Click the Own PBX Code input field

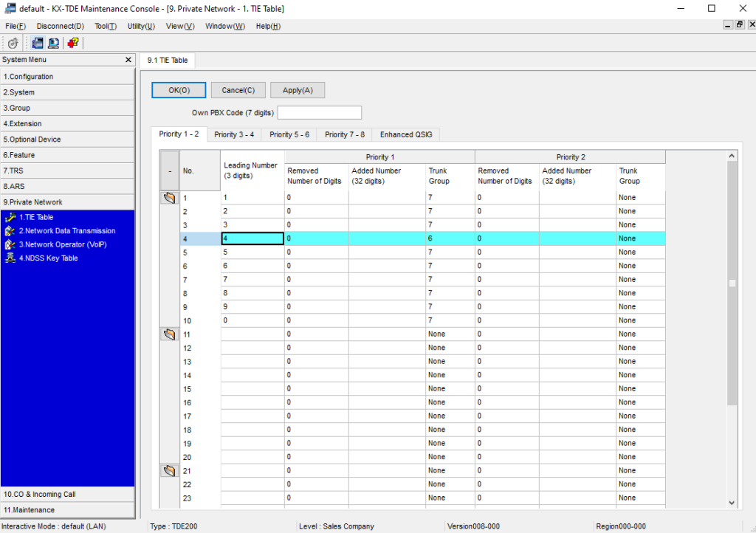pyautogui.click(x=319, y=113)
